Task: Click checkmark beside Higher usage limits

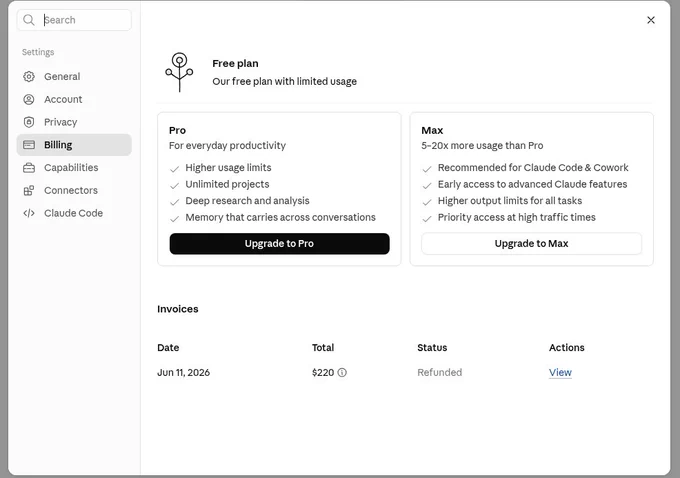Action: pyautogui.click(x=174, y=169)
